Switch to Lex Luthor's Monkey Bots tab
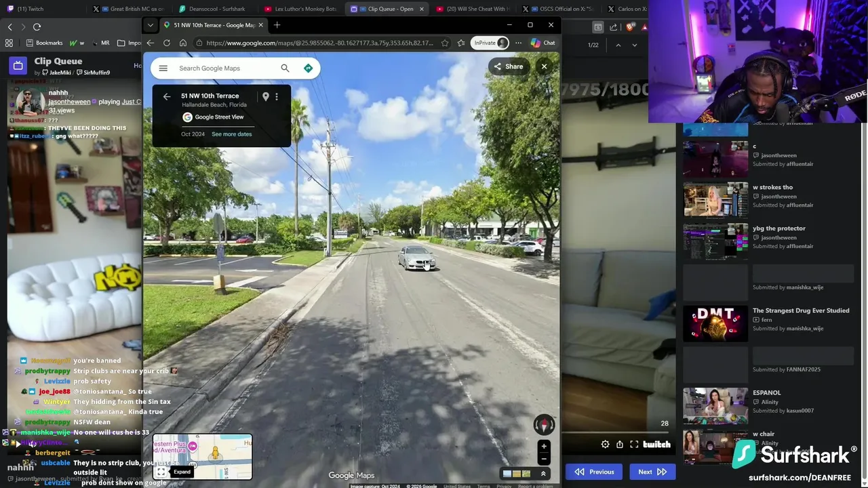The height and width of the screenshot is (488, 868). click(300, 9)
